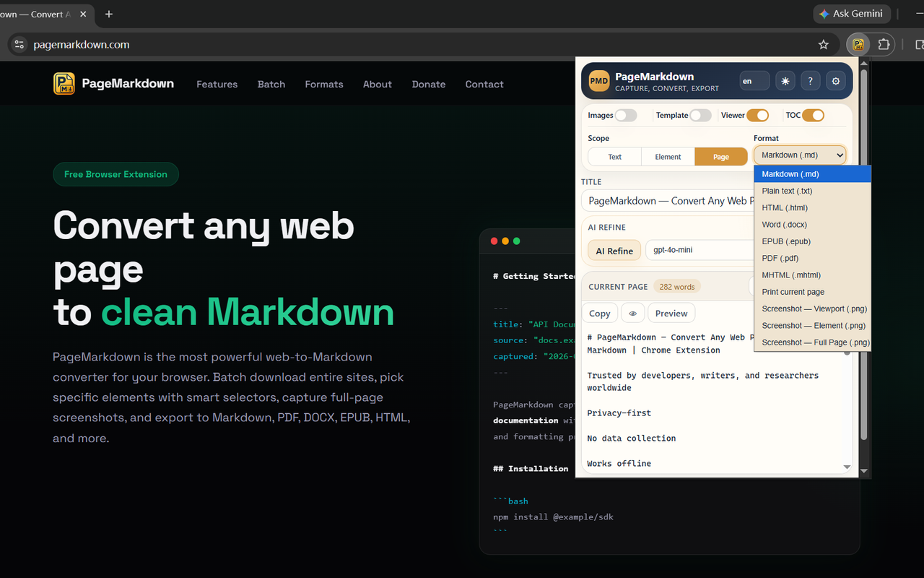Click the Markdown preview scroll-down arrow
924x578 pixels.
(x=847, y=467)
